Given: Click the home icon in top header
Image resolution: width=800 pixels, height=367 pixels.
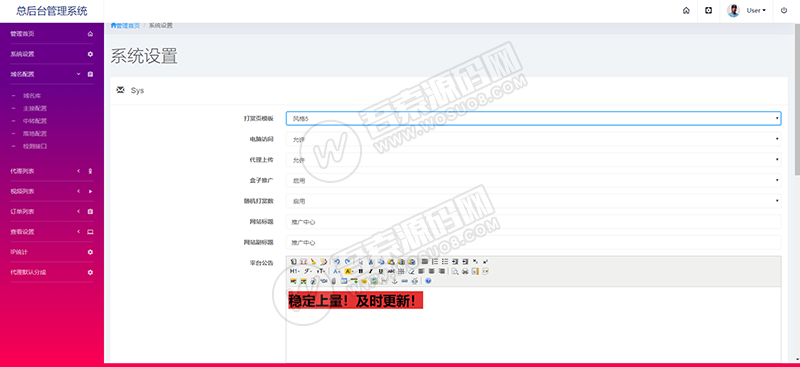Looking at the screenshot, I should coord(686,11).
